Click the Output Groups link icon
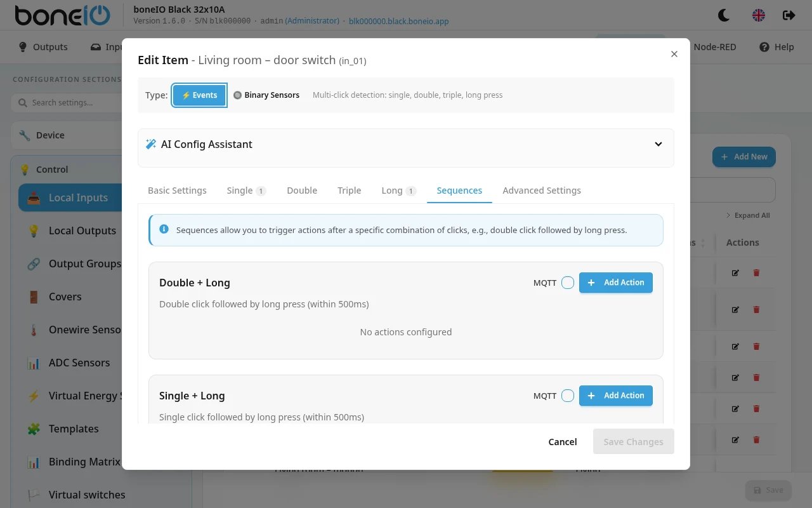Image resolution: width=812 pixels, height=508 pixels. pos(34,264)
